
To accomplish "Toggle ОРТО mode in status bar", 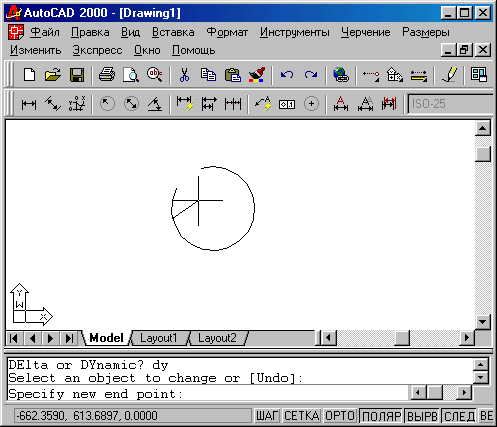I will [340, 416].
